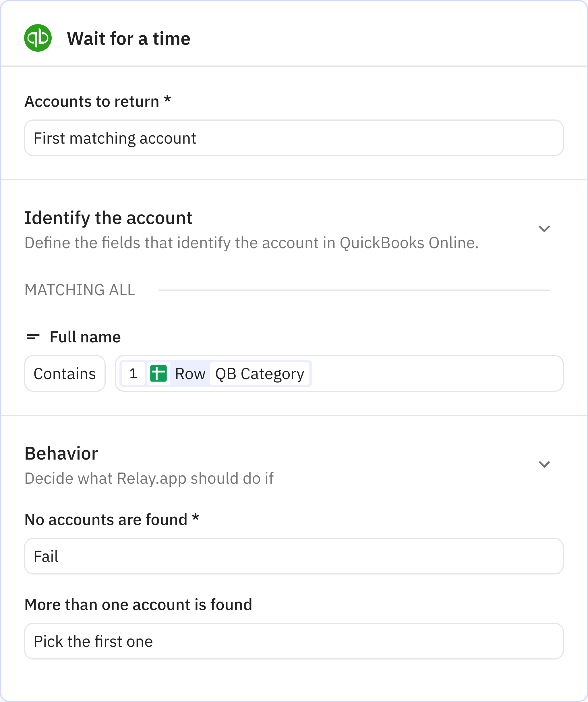
Task: Collapse the Behavior section
Action: (544, 464)
